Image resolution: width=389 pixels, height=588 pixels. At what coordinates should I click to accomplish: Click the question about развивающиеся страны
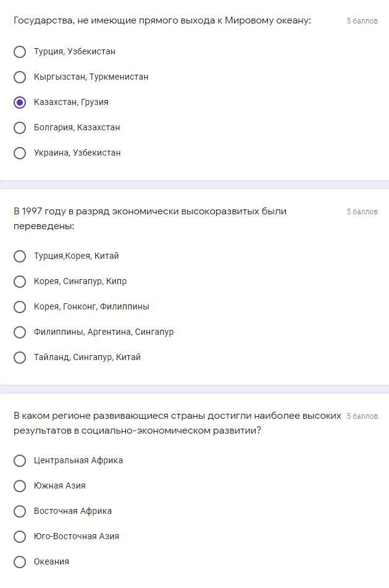[x=177, y=423]
